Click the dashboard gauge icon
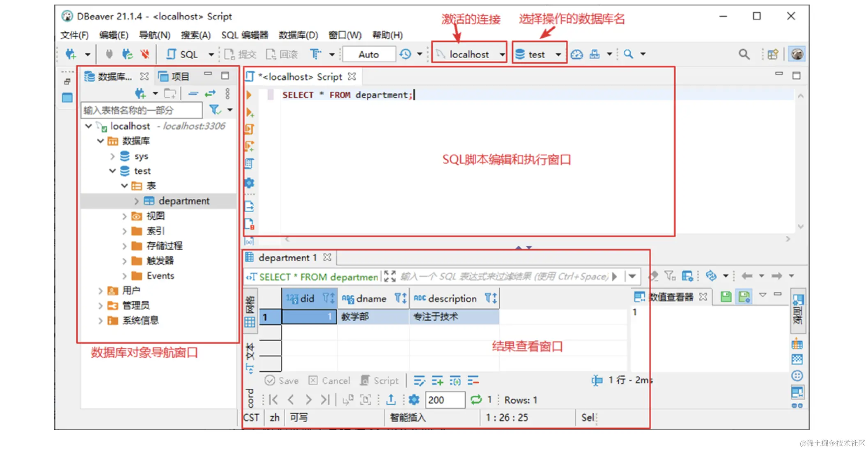This screenshot has height=450, width=868. 576,54
